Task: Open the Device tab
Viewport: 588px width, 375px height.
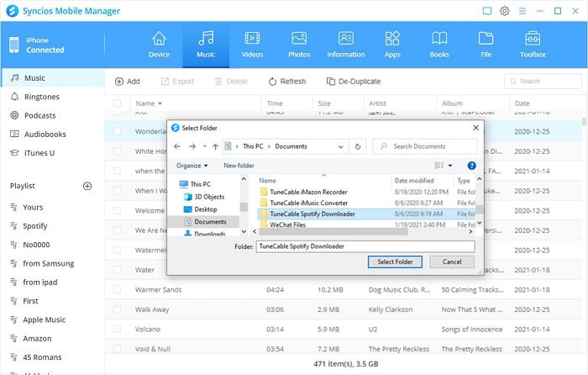Action: click(159, 45)
